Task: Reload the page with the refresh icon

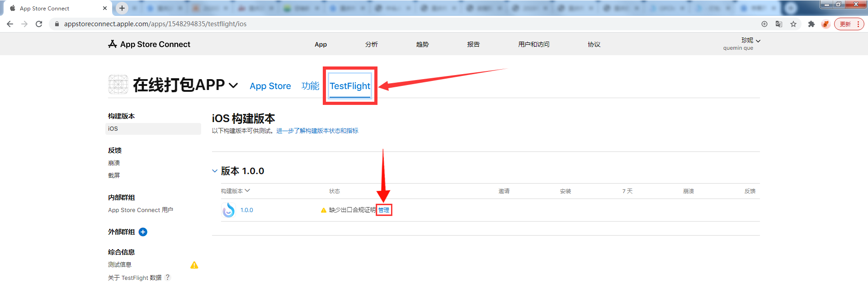Action: (x=39, y=24)
